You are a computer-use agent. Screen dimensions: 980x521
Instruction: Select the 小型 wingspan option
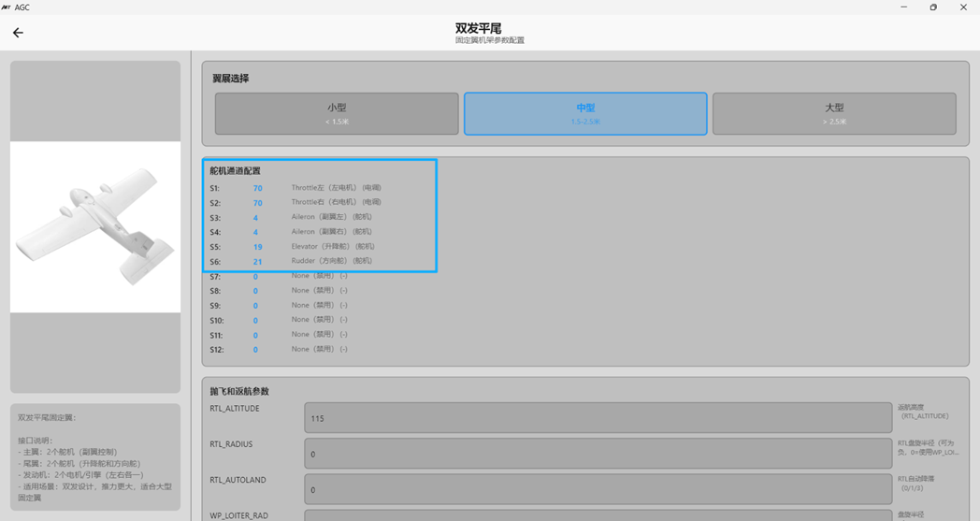click(x=337, y=113)
